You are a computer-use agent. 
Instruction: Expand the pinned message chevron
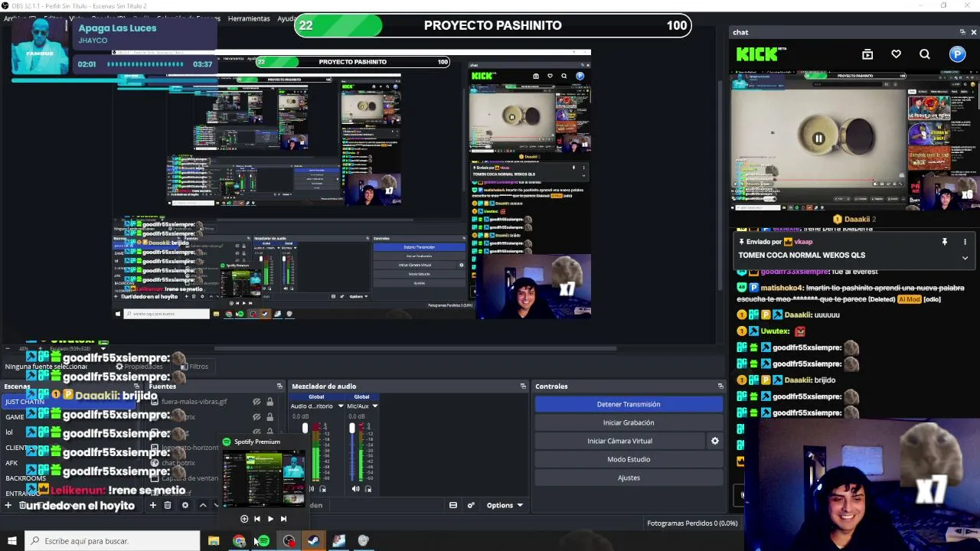(965, 258)
